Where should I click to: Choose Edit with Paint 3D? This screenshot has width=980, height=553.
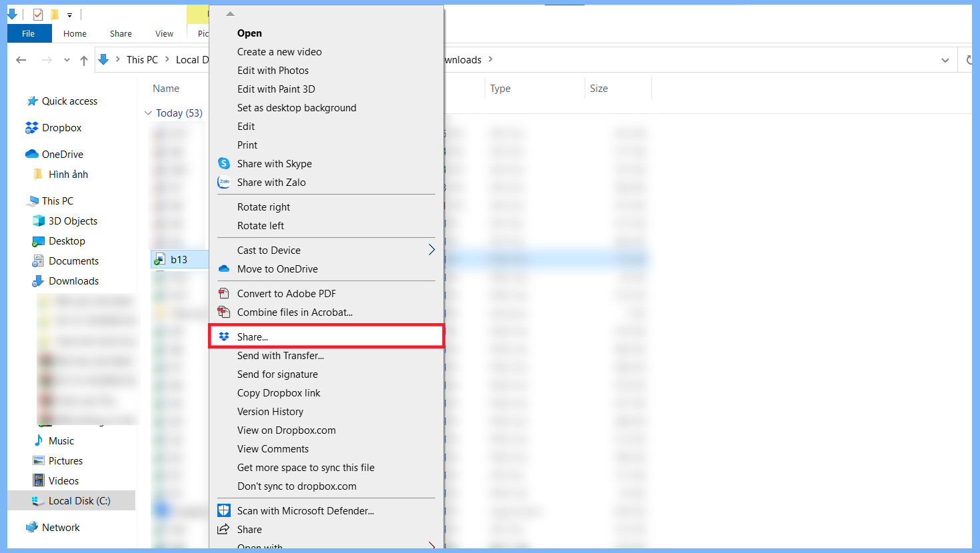276,89
